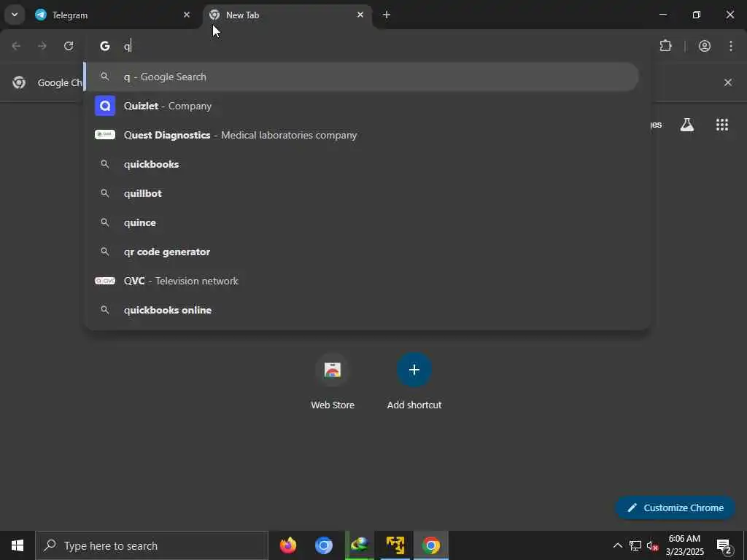The image size is (747, 560).
Task: Click the muted volume tray icon
Action: 653,545
